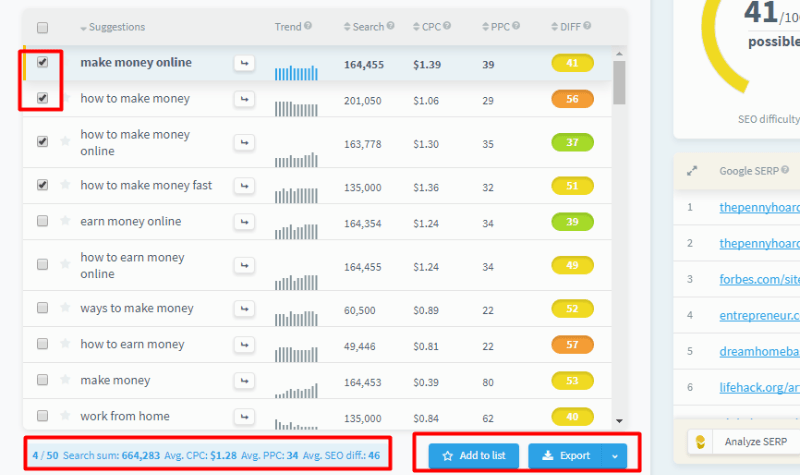Select the work from home keyword text
Screen dimensions: 800x475
[x=125, y=416]
